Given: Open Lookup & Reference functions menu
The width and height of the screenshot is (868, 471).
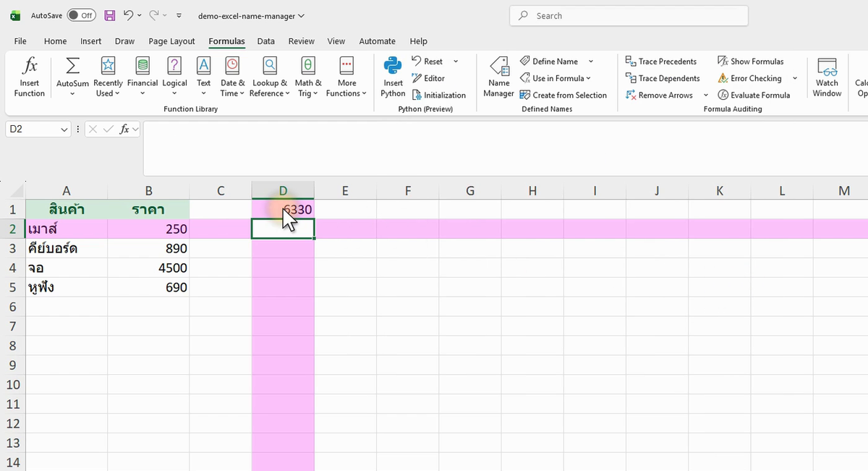Looking at the screenshot, I should (270, 78).
